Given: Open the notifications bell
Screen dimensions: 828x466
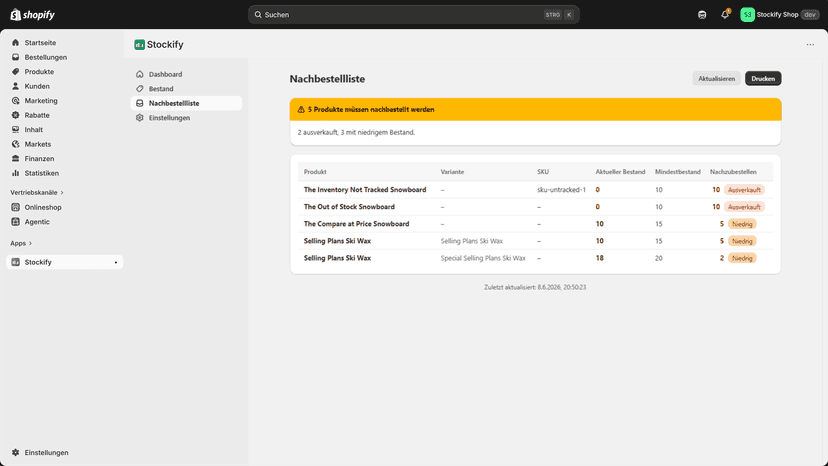Looking at the screenshot, I should pos(725,15).
